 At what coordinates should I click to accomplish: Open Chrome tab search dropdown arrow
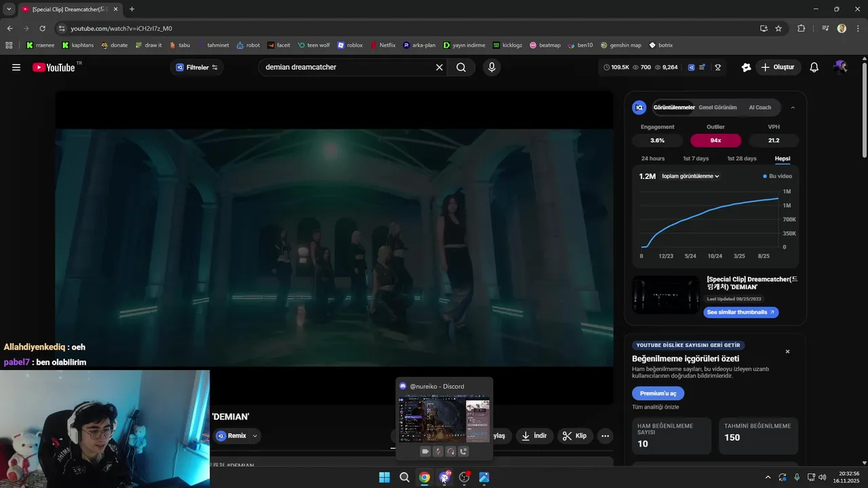[9, 9]
